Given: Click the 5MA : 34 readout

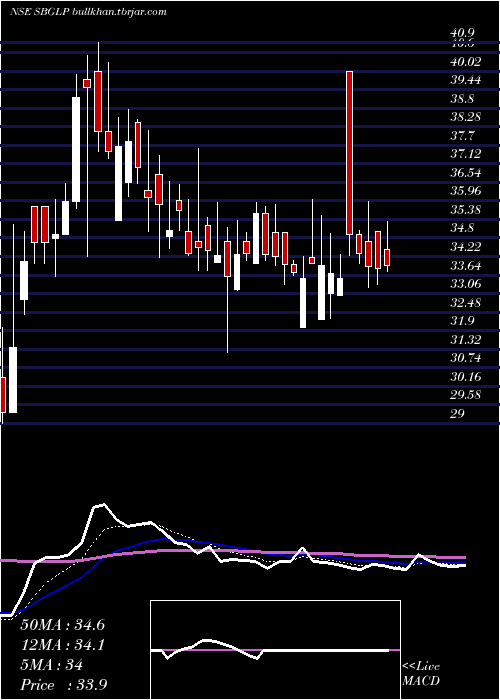Looking at the screenshot, I should (x=51, y=665).
